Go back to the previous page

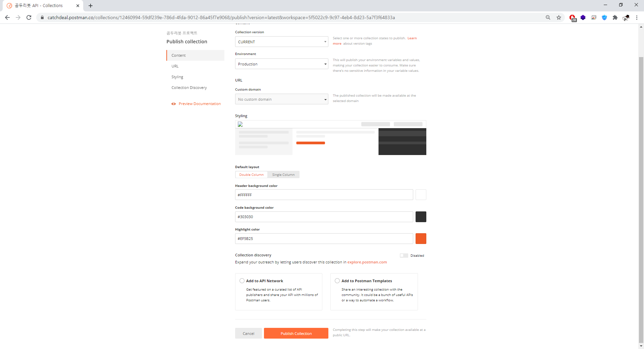7,17
